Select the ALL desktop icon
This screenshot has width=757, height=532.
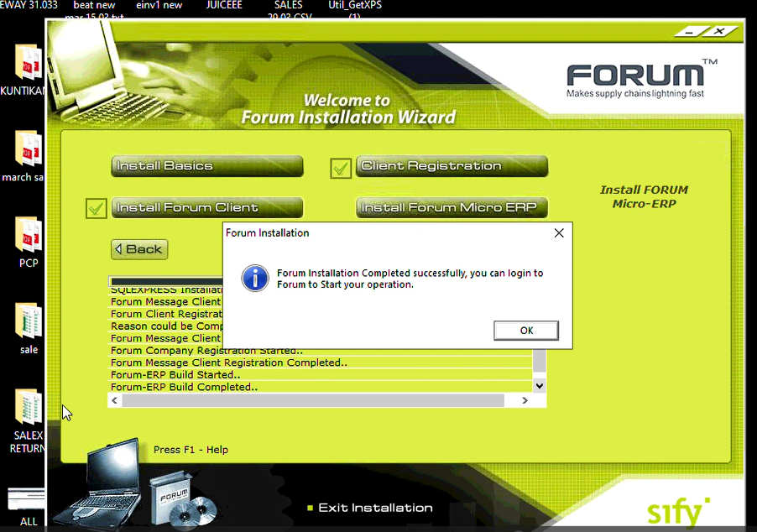(28, 506)
